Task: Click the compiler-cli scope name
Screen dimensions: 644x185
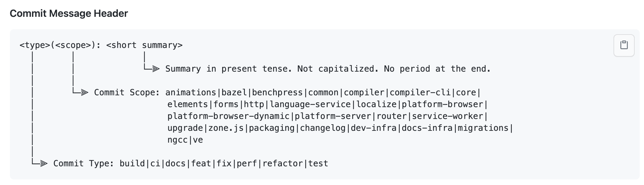Action: tap(420, 93)
